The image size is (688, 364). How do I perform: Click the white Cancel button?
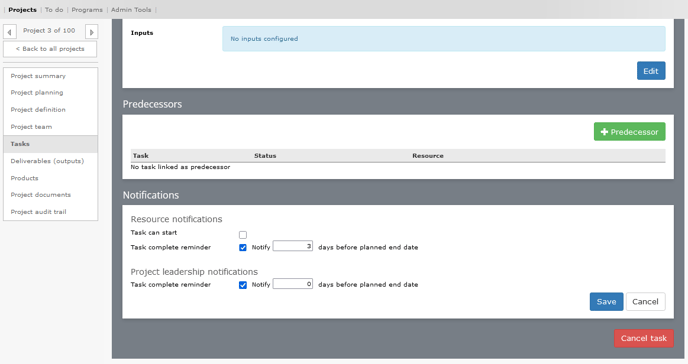tap(645, 302)
